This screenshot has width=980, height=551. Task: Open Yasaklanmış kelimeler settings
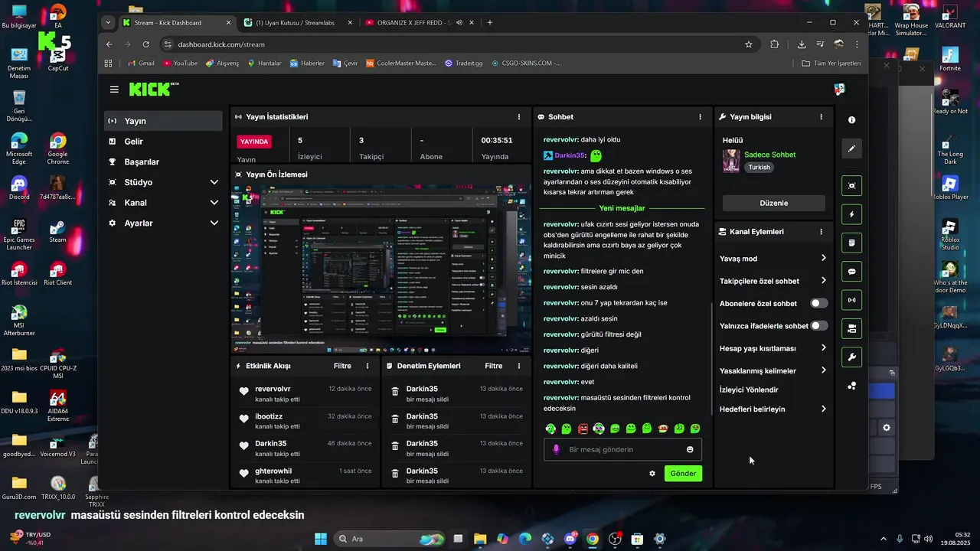coord(773,370)
